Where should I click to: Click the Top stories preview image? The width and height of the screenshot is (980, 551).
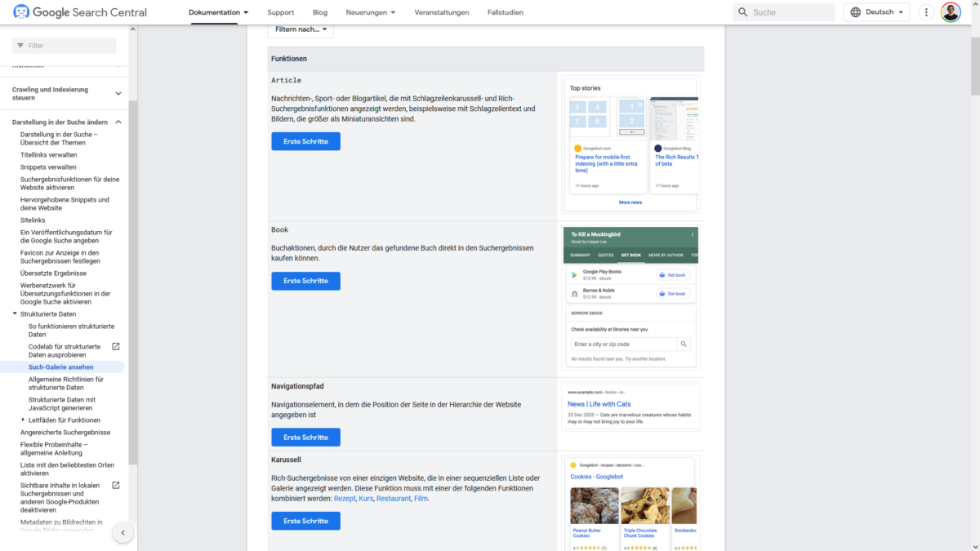tap(630, 145)
